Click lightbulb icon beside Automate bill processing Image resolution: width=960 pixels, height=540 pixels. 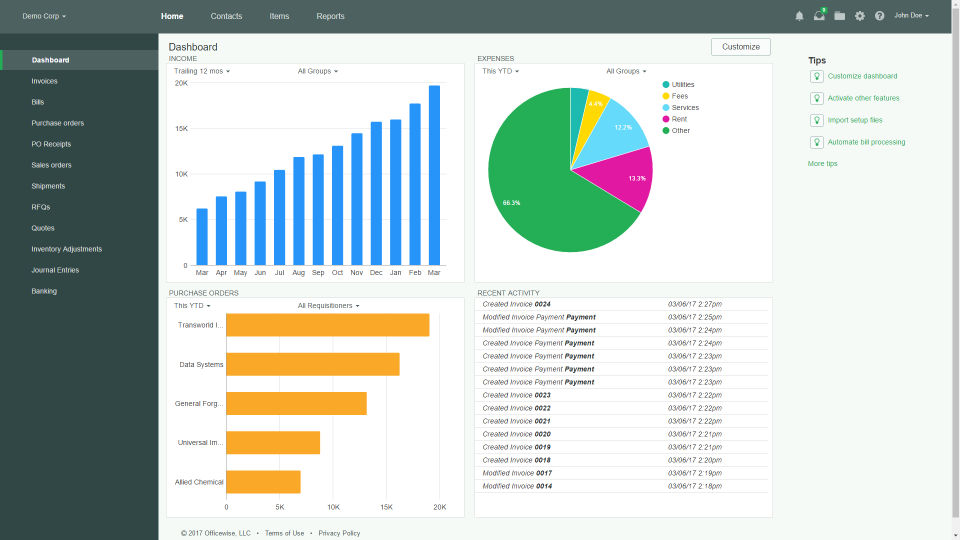[x=816, y=142]
